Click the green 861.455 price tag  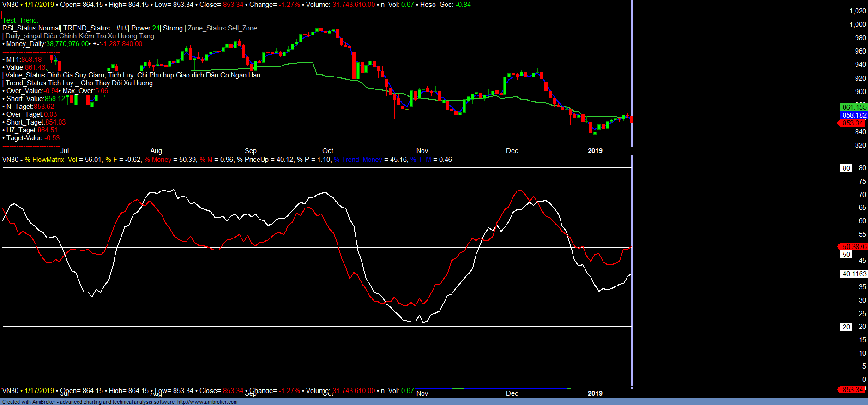854,107
